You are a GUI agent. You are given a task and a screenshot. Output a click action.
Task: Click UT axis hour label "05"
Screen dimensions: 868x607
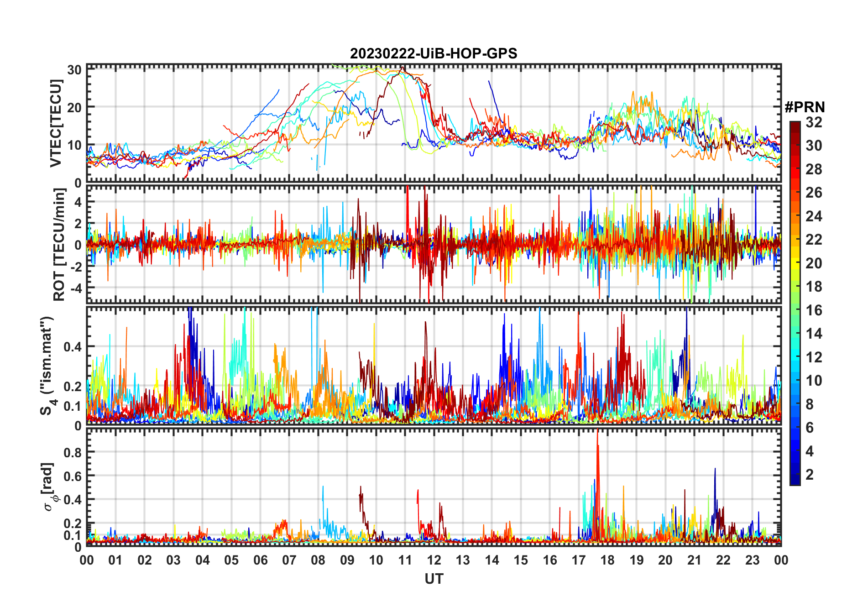(231, 560)
